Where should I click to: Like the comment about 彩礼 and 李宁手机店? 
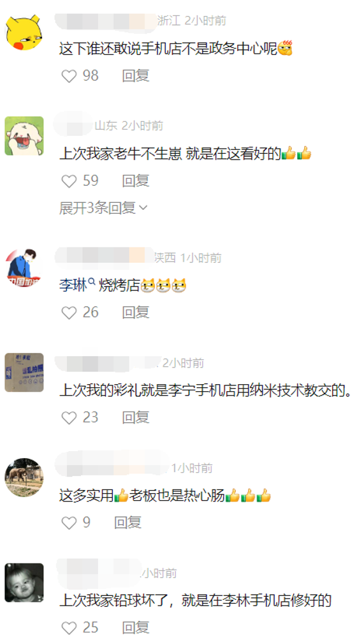(x=69, y=417)
